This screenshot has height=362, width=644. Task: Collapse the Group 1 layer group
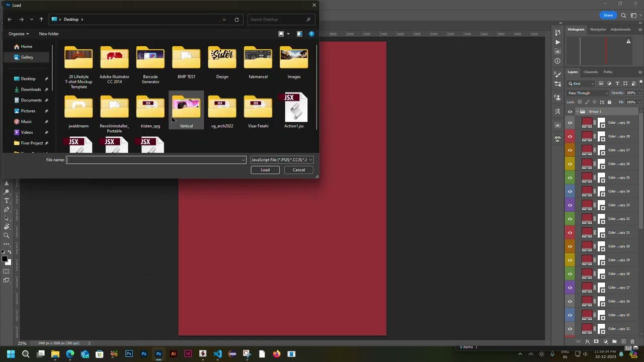(577, 112)
